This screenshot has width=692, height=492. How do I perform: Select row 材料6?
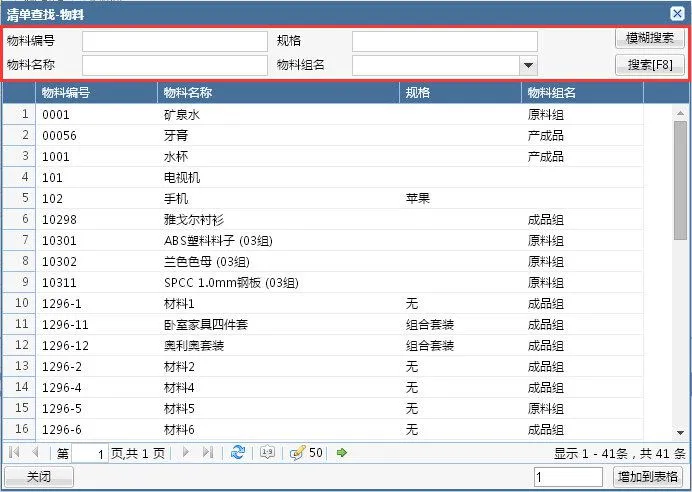tap(323, 429)
